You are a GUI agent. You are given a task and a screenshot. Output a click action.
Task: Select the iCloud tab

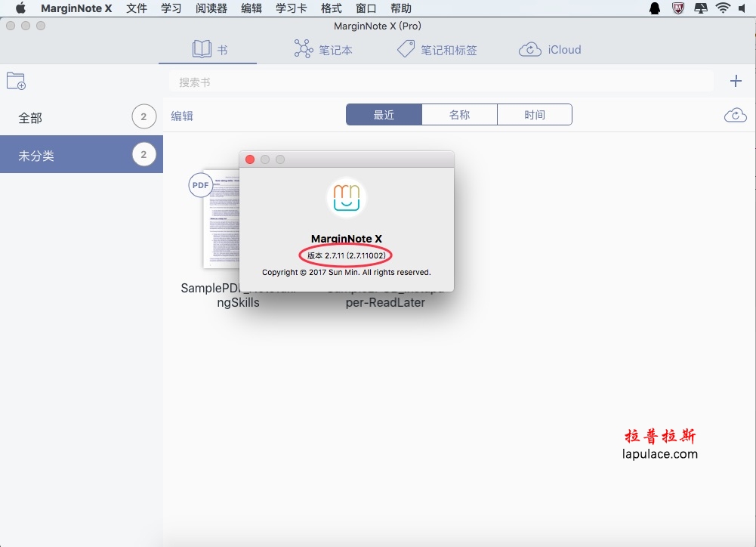click(x=550, y=50)
